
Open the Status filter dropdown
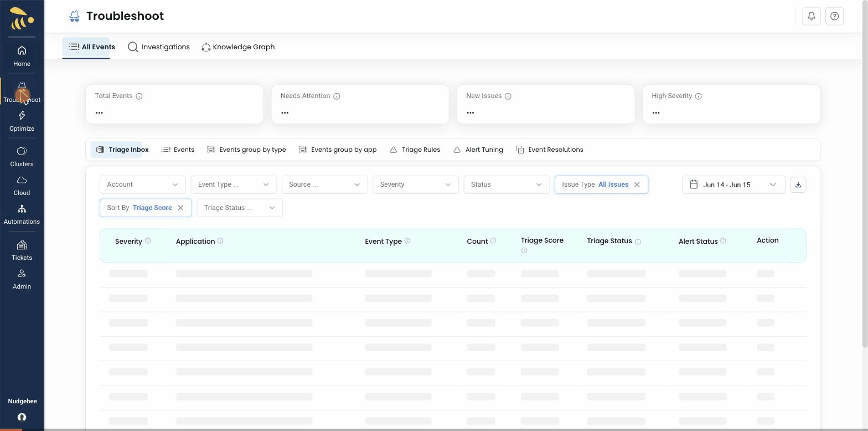507,184
